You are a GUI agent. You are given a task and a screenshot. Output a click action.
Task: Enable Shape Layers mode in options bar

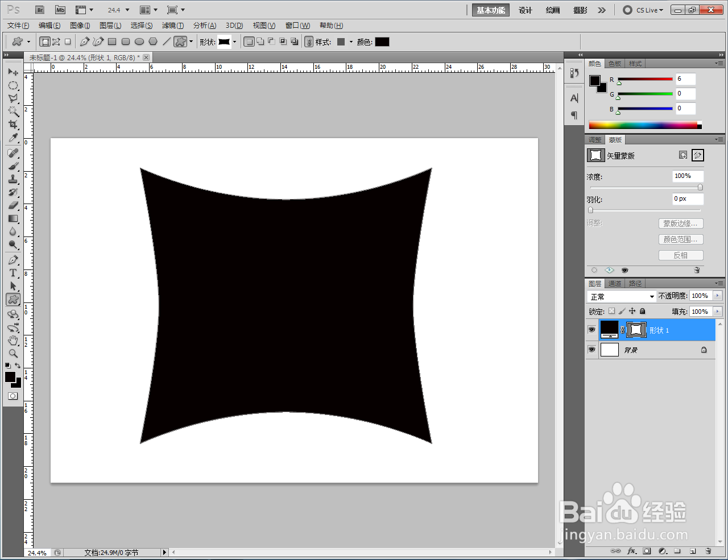45,42
